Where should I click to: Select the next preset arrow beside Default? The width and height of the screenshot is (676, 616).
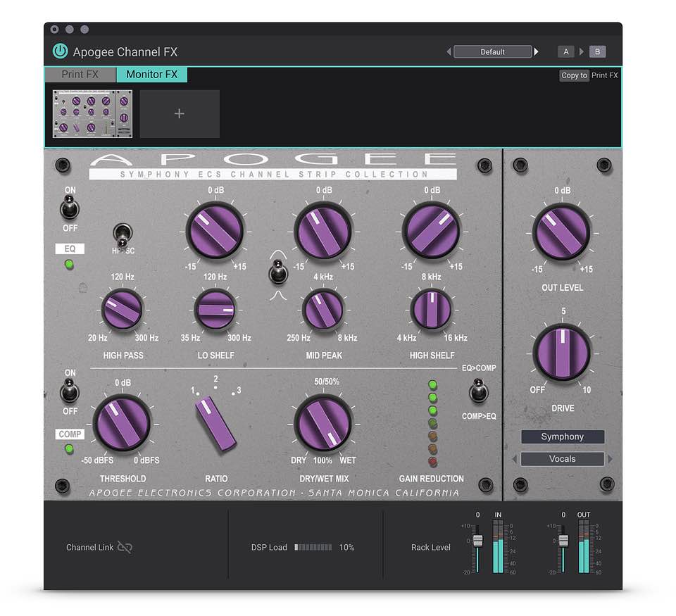537,51
